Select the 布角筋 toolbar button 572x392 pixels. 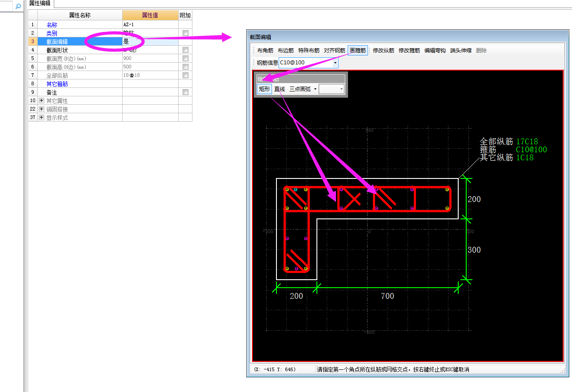(265, 51)
